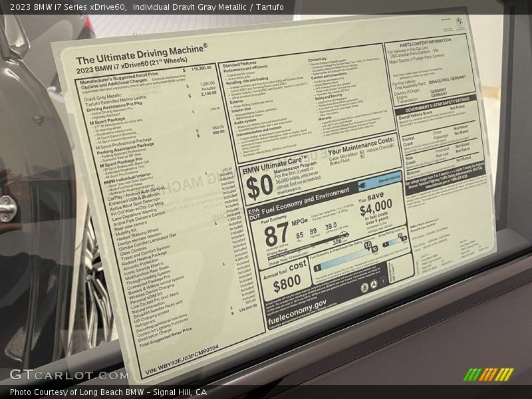The height and width of the screenshot is (399, 532).
Task: Click 'The Ultimate Driving Machine' heading
Action: point(141,54)
